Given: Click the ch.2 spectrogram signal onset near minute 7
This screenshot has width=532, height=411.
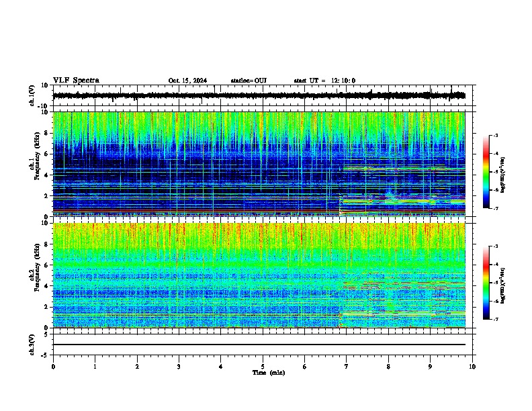Looking at the screenshot, I should [x=341, y=318].
